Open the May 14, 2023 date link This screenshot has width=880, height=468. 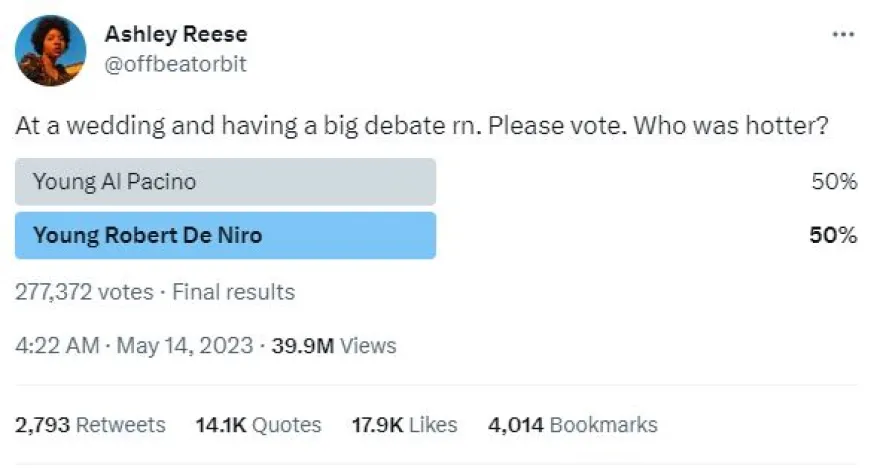pyautogui.click(x=184, y=346)
